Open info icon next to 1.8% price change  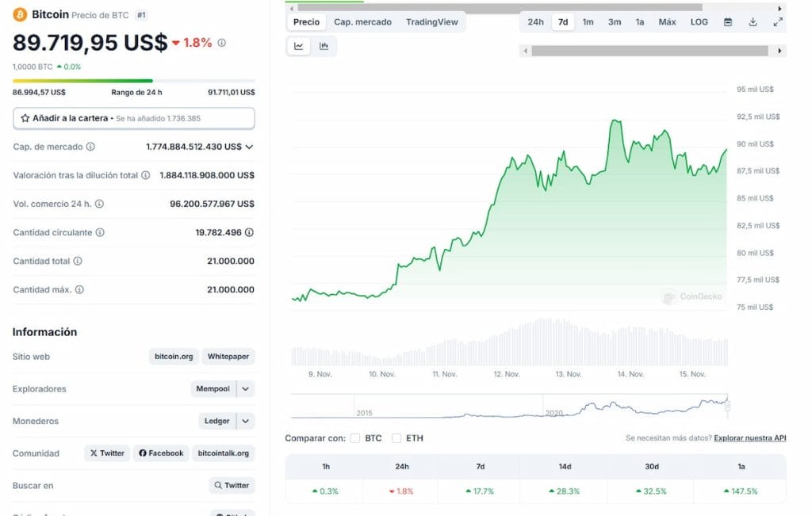tap(222, 43)
